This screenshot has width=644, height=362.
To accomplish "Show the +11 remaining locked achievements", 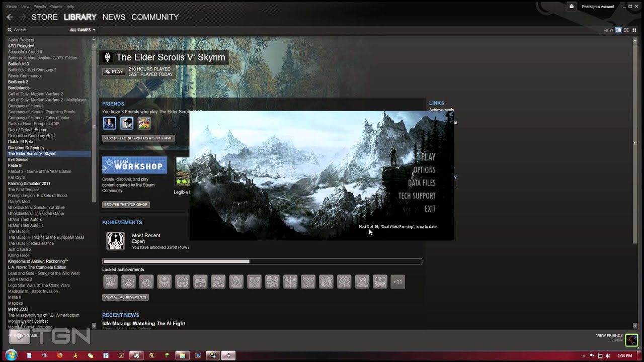I will (397, 282).
